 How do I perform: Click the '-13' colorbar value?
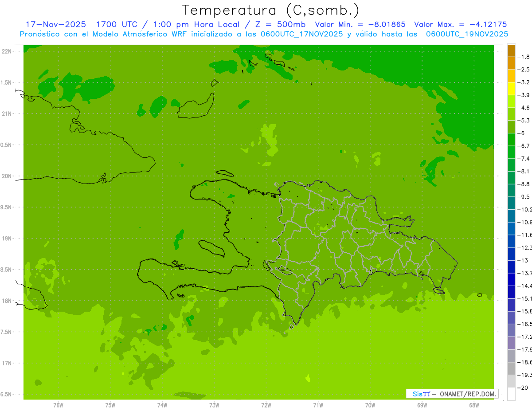(523, 260)
